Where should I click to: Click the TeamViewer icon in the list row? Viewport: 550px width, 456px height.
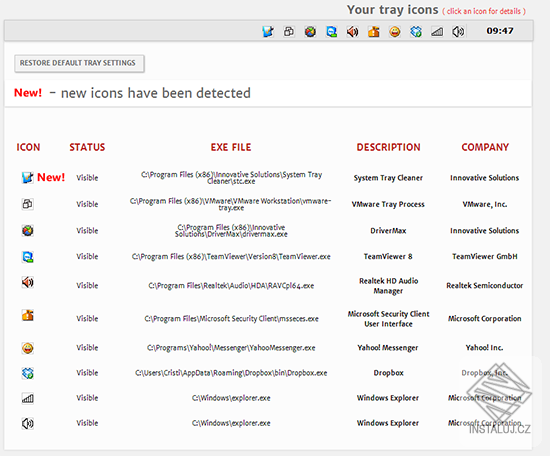point(28,257)
